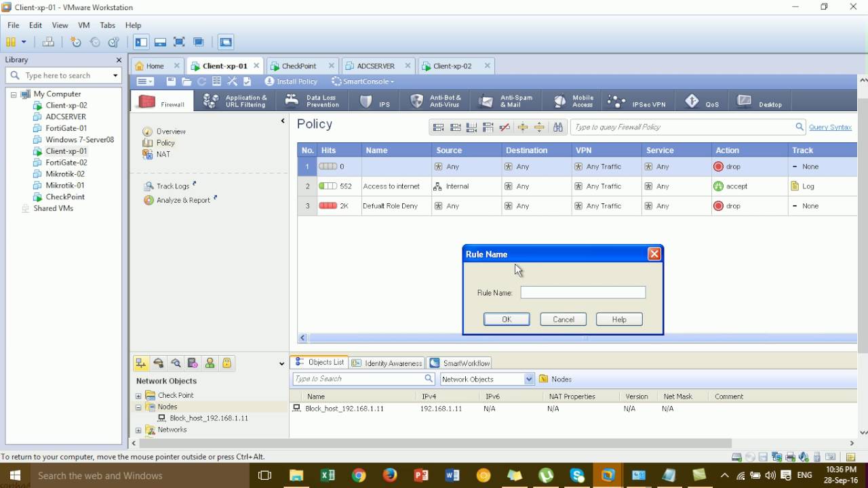Open the objects tree chevron dropdown
Image resolution: width=868 pixels, height=488 pixels.
pyautogui.click(x=282, y=364)
